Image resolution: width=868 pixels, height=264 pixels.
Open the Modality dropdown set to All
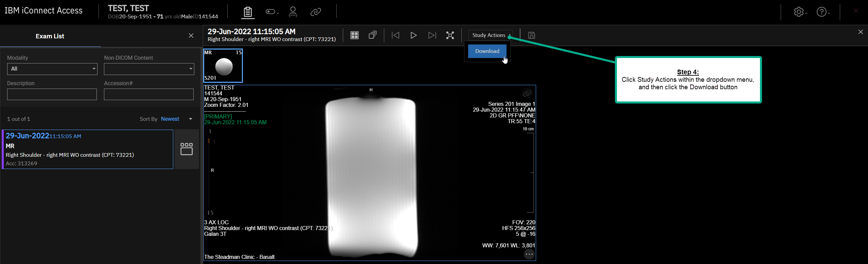pos(52,69)
